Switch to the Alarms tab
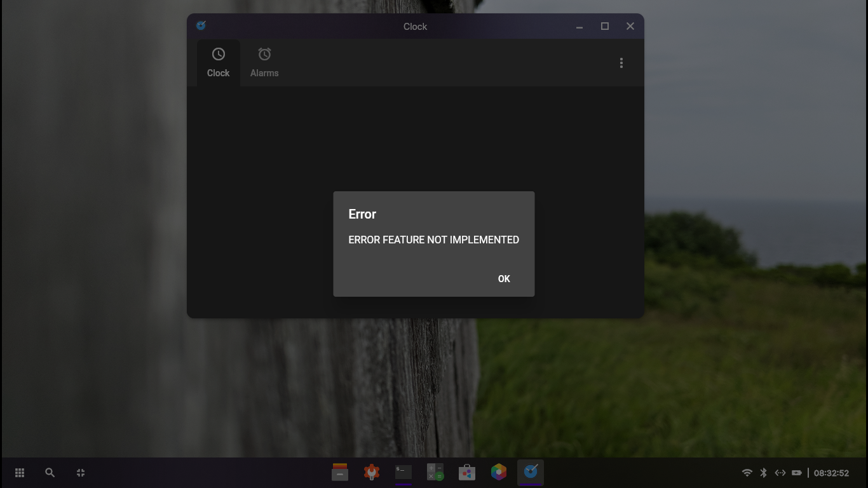 [264, 63]
